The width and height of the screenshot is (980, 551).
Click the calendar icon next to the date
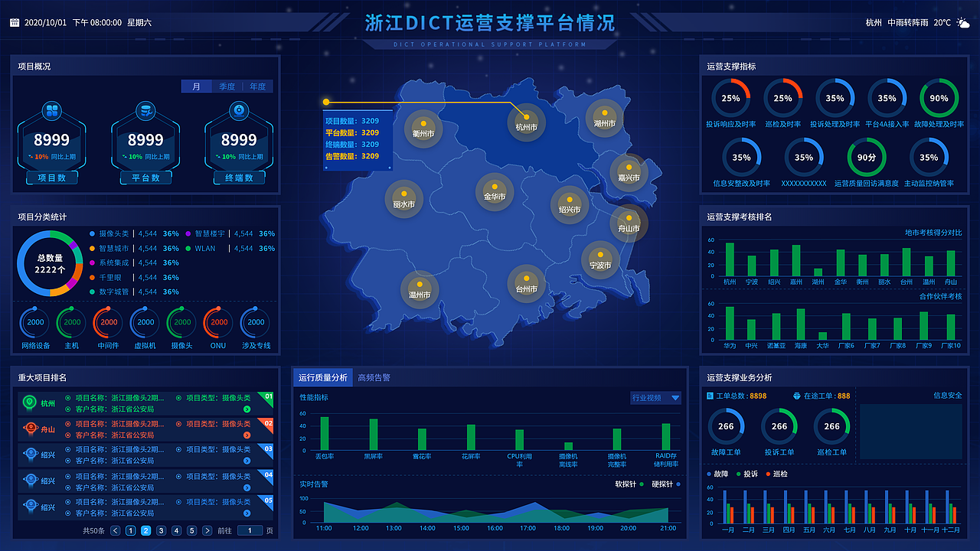pyautogui.click(x=14, y=22)
